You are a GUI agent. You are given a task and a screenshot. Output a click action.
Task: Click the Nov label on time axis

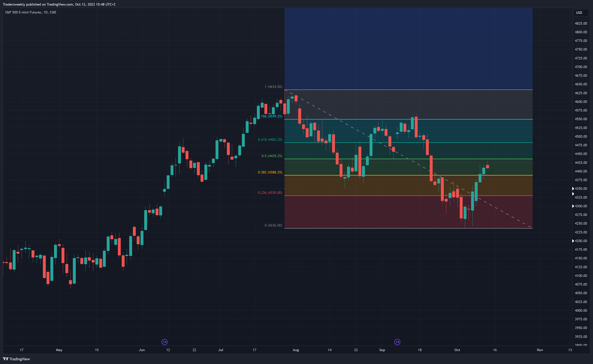tap(540, 350)
